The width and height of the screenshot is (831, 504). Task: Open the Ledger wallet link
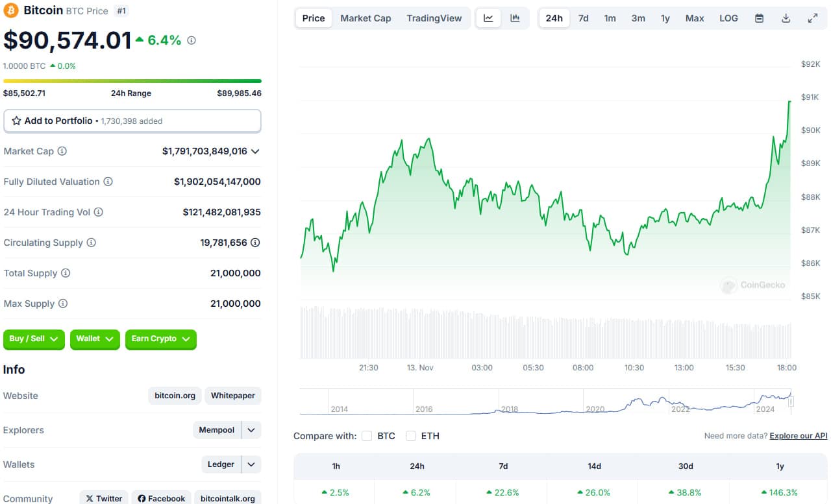pos(221,464)
